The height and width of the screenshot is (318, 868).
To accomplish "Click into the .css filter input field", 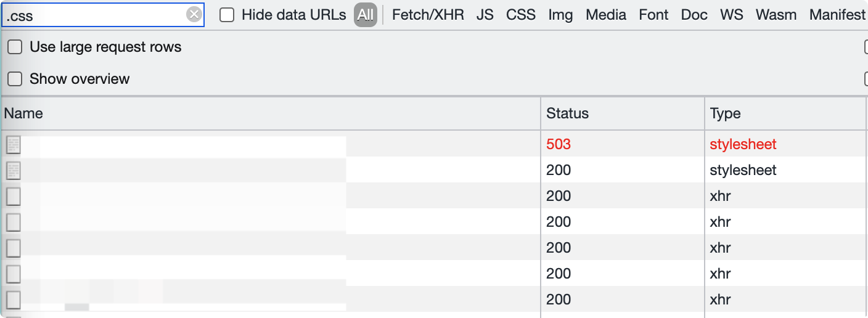I will click(96, 15).
